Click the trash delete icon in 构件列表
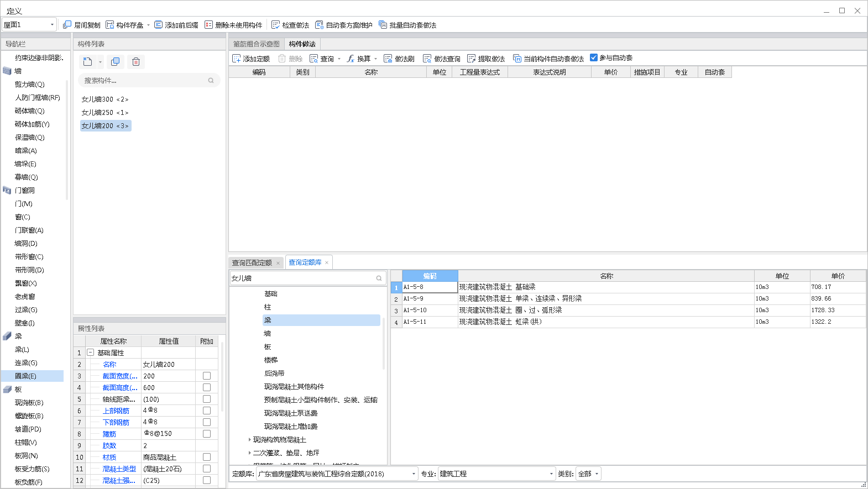The height and width of the screenshot is (489, 868). click(136, 62)
